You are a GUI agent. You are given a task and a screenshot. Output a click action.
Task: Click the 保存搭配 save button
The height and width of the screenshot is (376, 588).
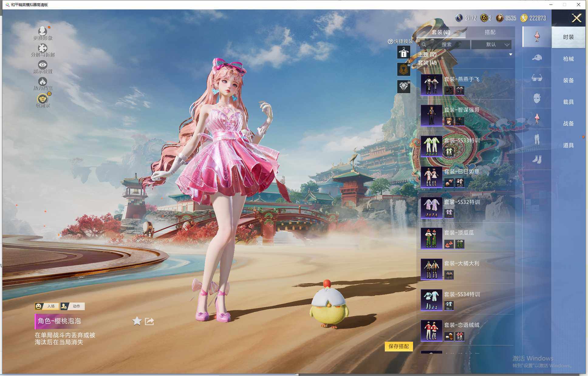pyautogui.click(x=398, y=346)
